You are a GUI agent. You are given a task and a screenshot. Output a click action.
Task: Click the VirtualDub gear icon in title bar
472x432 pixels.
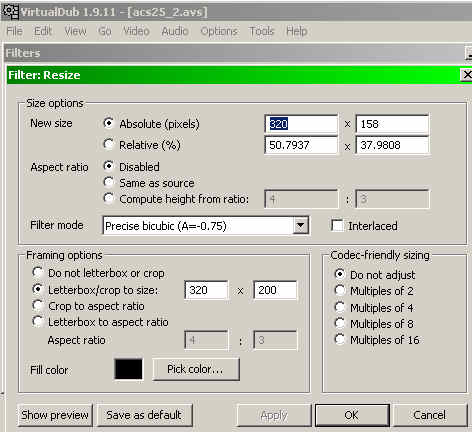[x=10, y=11]
